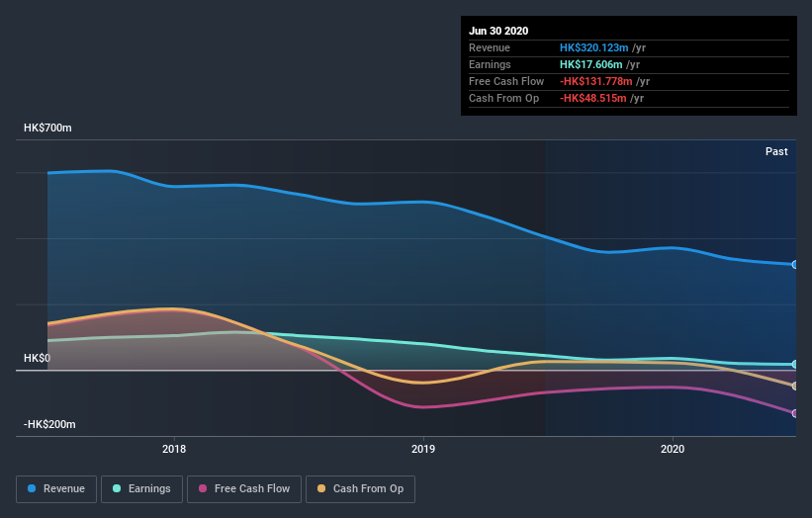The width and height of the screenshot is (812, 518).
Task: Toggle the Free Cash Flow legend button
Action: point(244,489)
